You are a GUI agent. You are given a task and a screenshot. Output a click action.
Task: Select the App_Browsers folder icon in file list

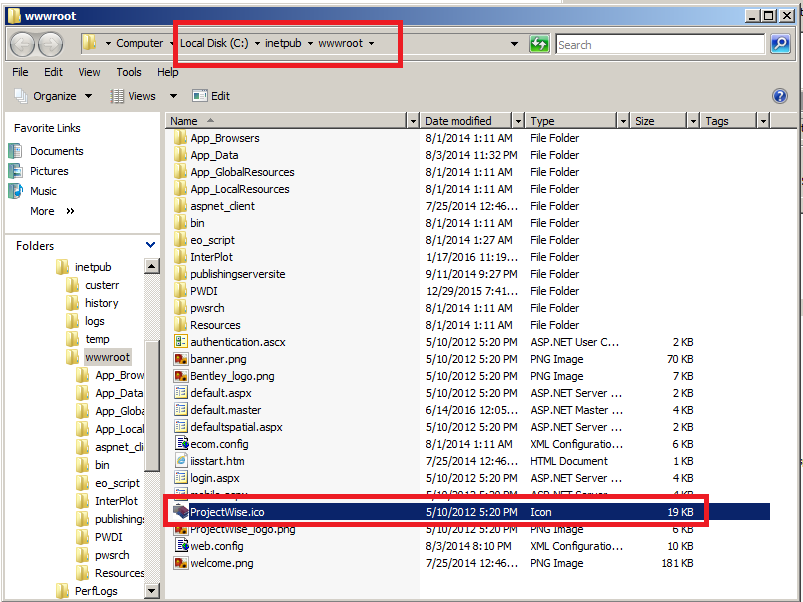click(x=180, y=138)
